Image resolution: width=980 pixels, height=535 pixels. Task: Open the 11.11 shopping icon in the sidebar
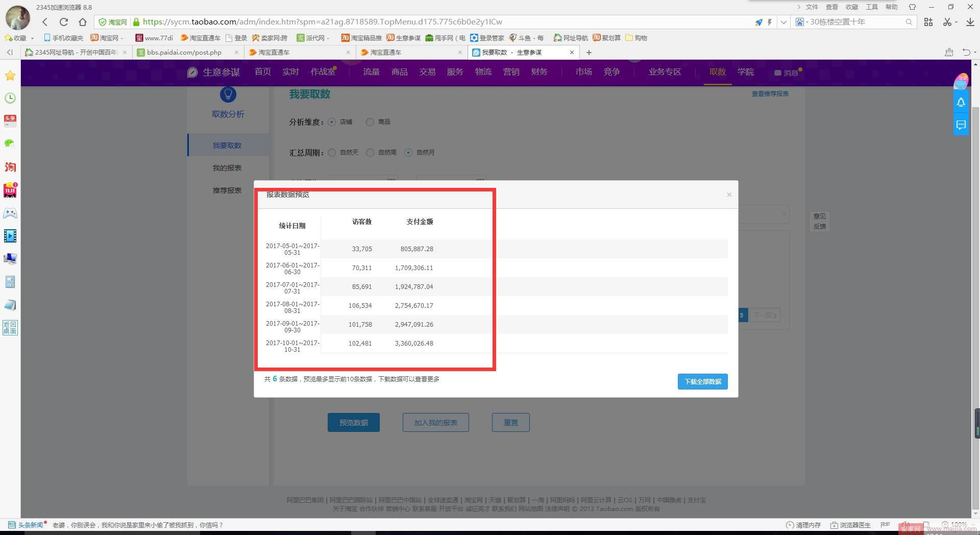[10, 190]
